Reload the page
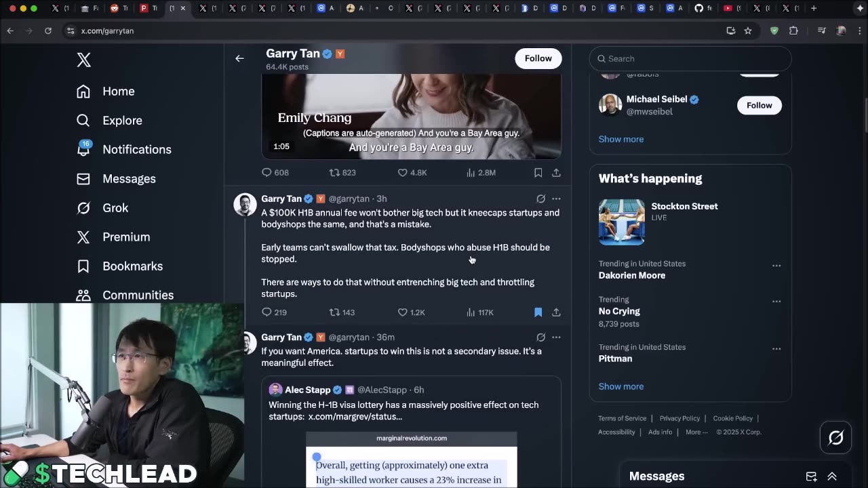 pyautogui.click(x=48, y=30)
